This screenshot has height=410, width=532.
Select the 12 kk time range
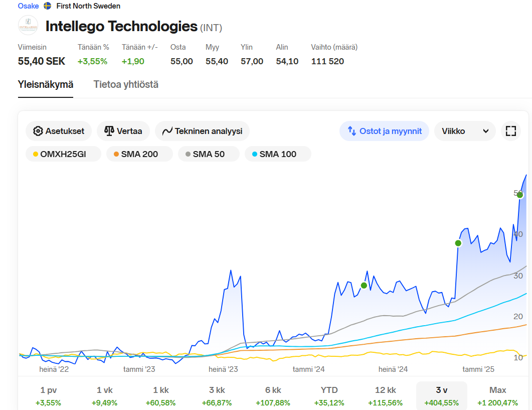pos(386,396)
